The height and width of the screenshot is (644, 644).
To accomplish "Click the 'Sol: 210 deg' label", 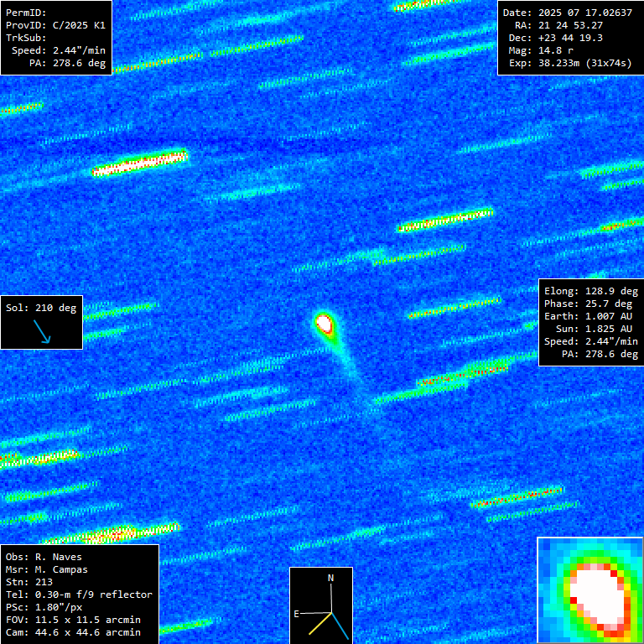I will [41, 308].
